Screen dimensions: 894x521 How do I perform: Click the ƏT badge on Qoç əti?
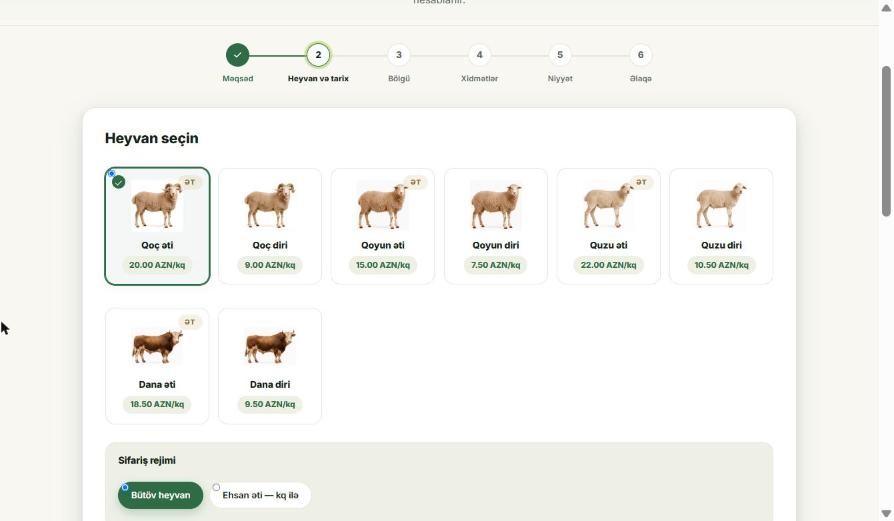pos(190,182)
